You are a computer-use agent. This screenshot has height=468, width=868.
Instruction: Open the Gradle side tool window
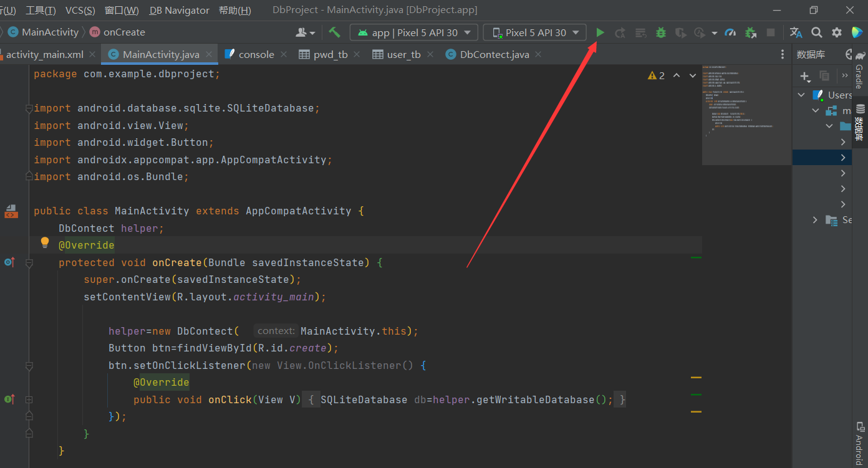click(860, 70)
